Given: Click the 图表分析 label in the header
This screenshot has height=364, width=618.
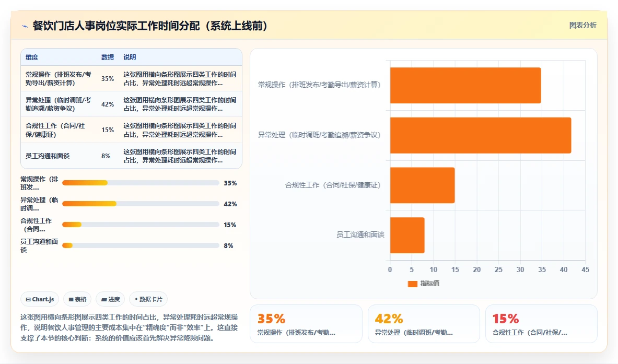Looking at the screenshot, I should 582,25.
